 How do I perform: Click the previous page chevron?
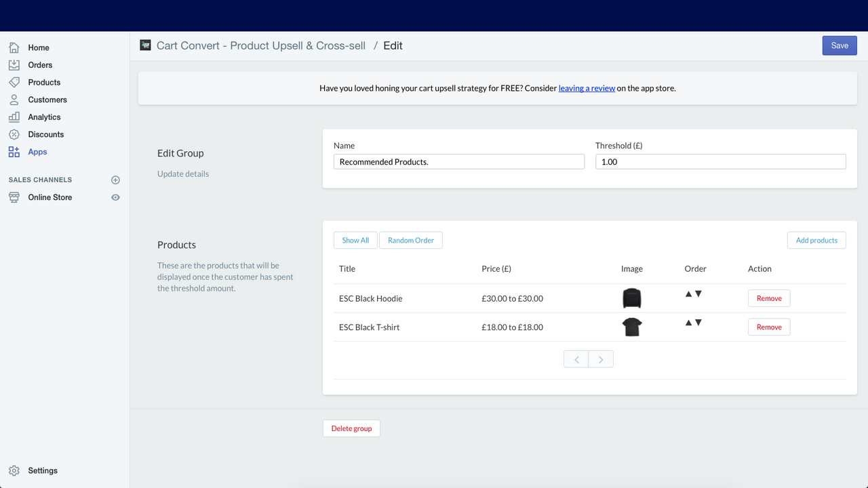point(576,359)
